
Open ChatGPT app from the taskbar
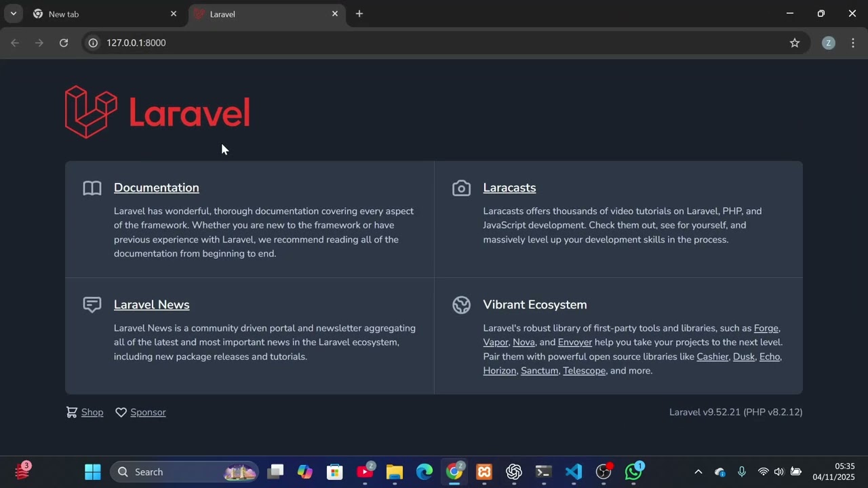[514, 472]
